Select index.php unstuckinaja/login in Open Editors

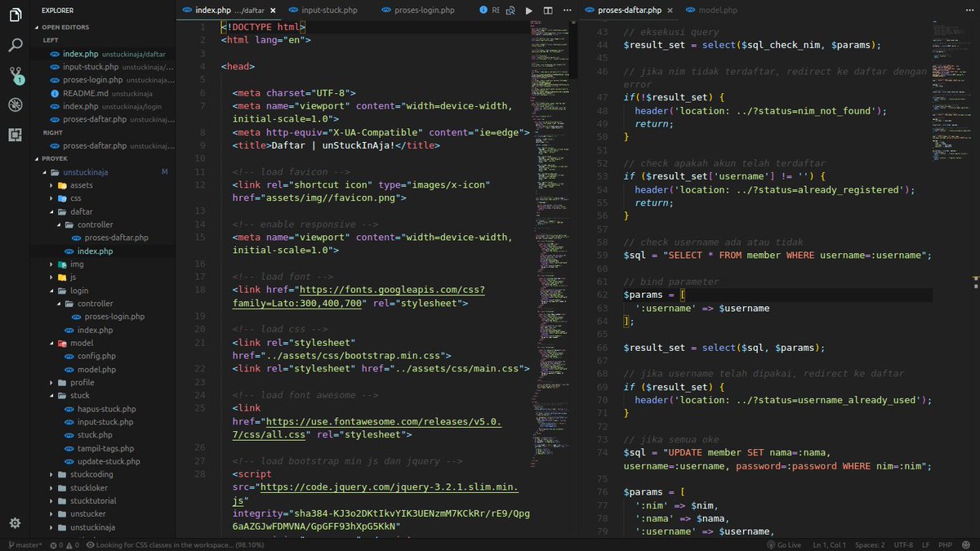click(x=103, y=106)
